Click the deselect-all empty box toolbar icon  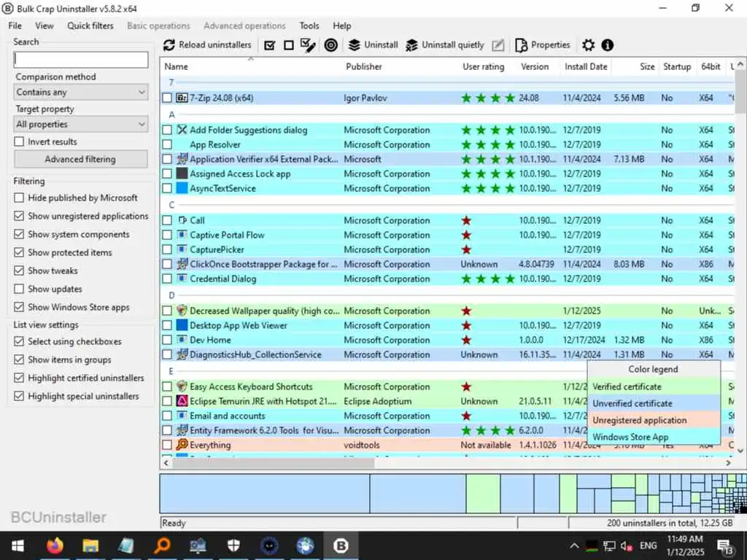click(x=289, y=45)
